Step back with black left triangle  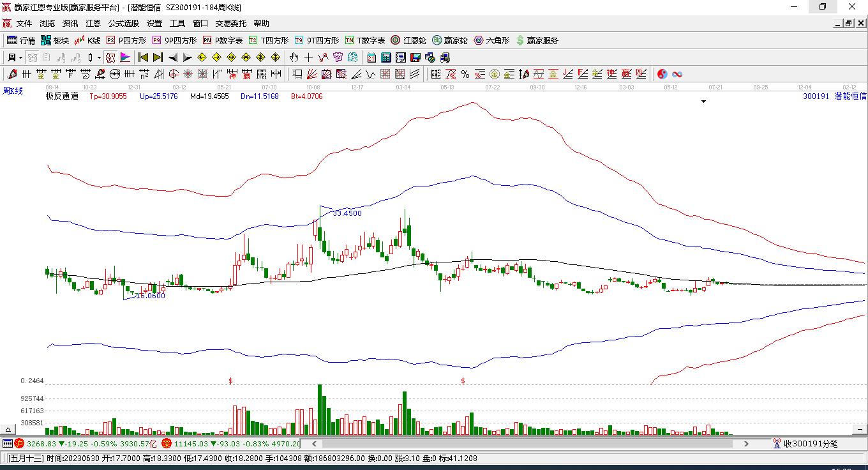click(x=172, y=57)
